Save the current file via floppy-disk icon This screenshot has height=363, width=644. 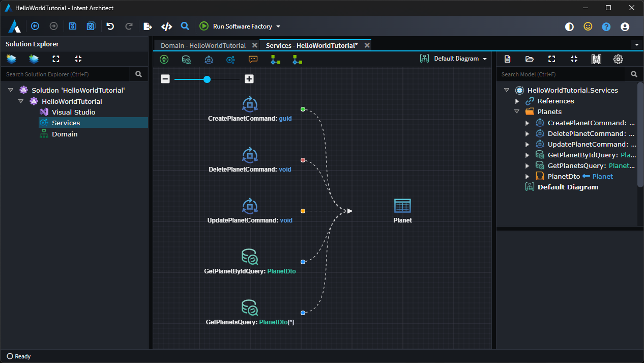(73, 26)
